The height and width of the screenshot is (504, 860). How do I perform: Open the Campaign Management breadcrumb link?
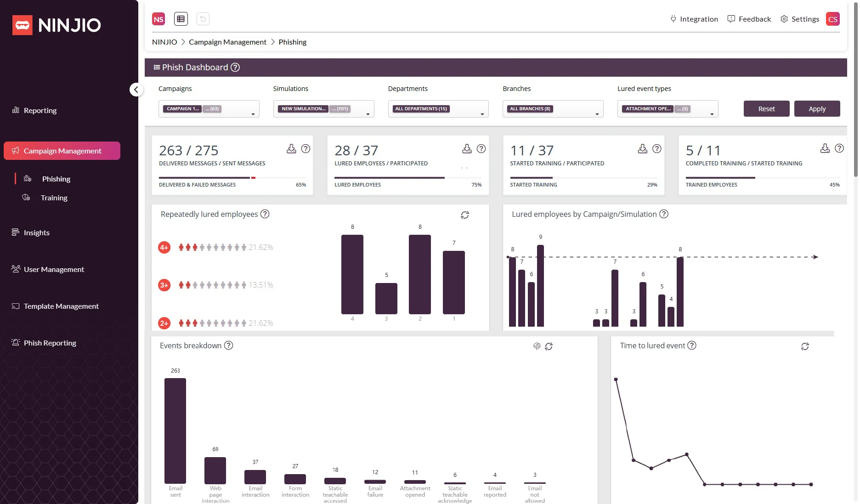(x=228, y=42)
